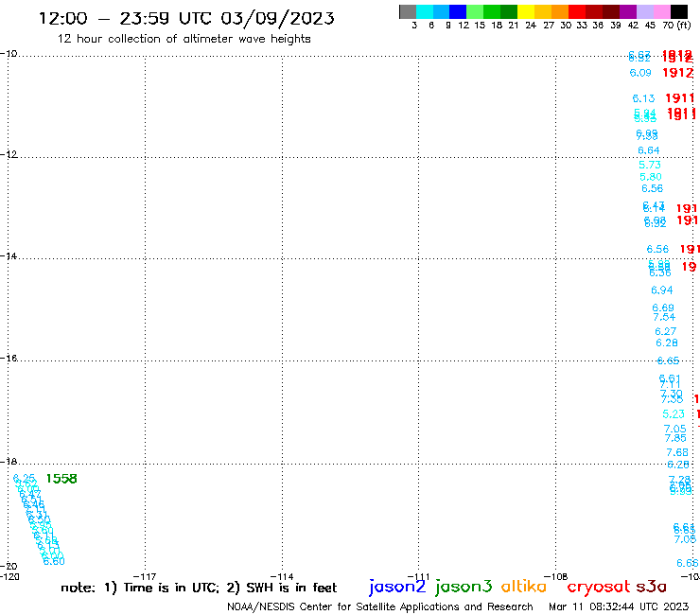The image size is (700, 615).
Task: Click the '6.64' wave height value
Action: click(x=649, y=150)
